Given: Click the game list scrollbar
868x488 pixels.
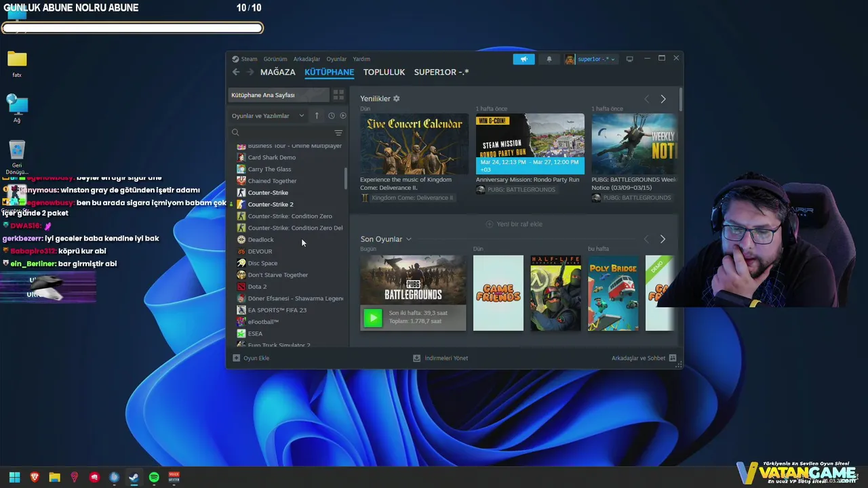Looking at the screenshot, I should pos(346,179).
